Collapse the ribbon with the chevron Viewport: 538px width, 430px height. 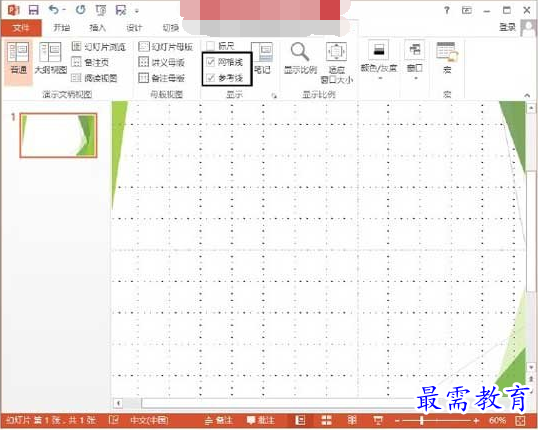pos(527,95)
